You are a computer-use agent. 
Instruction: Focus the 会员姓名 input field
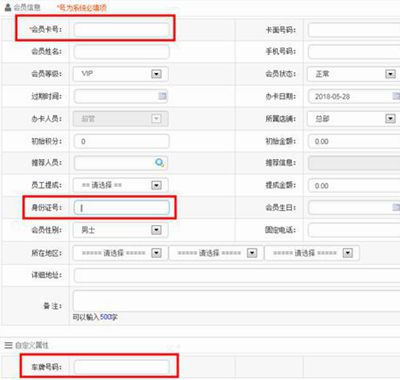121,52
